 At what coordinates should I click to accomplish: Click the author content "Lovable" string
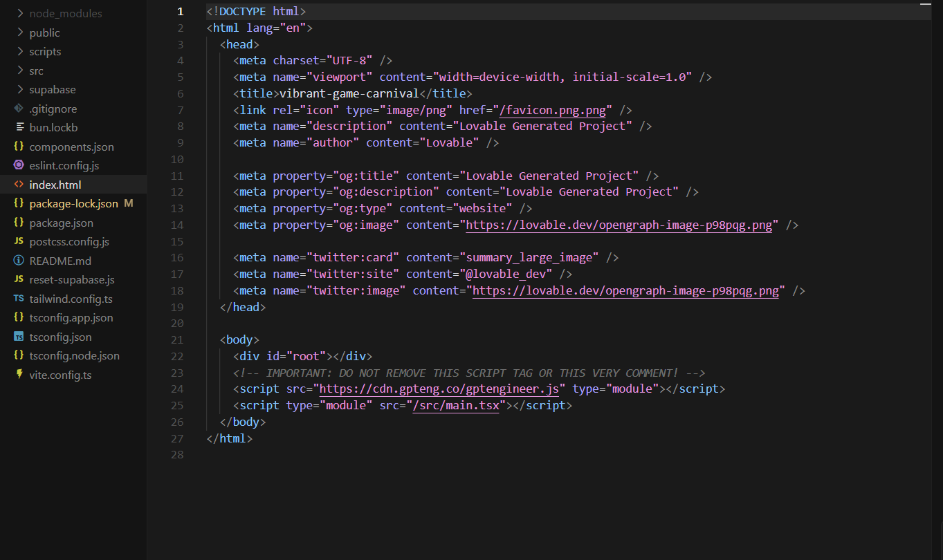(450, 142)
